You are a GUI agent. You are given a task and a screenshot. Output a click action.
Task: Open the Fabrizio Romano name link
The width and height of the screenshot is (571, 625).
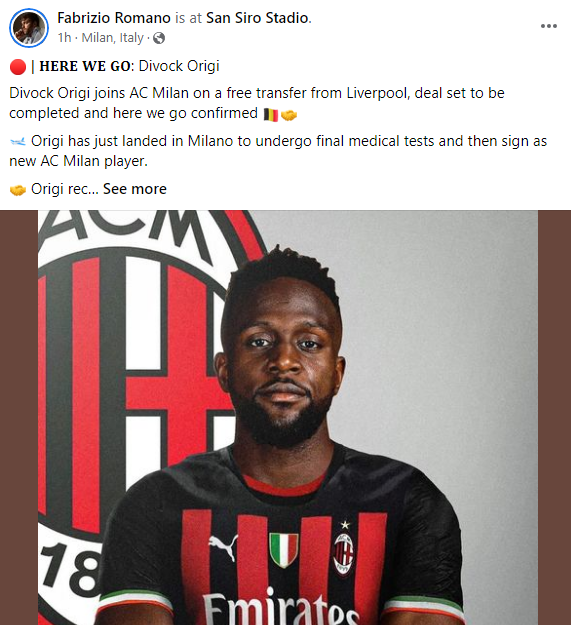click(114, 18)
